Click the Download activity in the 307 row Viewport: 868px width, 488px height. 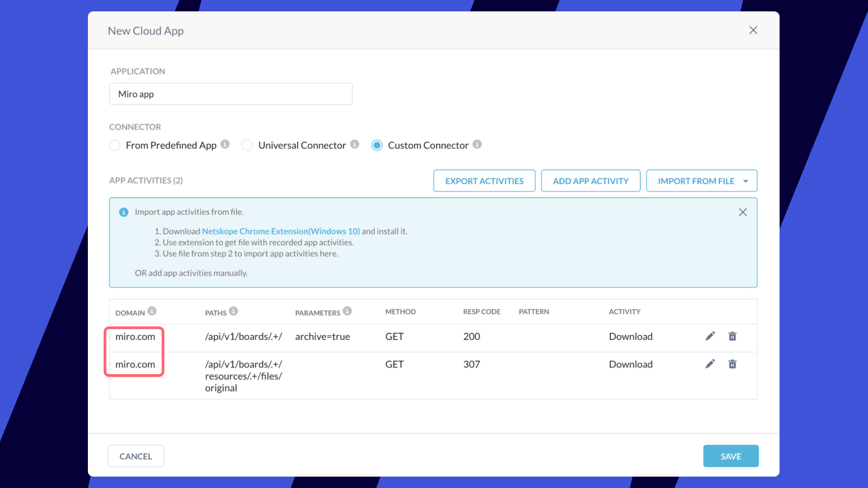631,364
